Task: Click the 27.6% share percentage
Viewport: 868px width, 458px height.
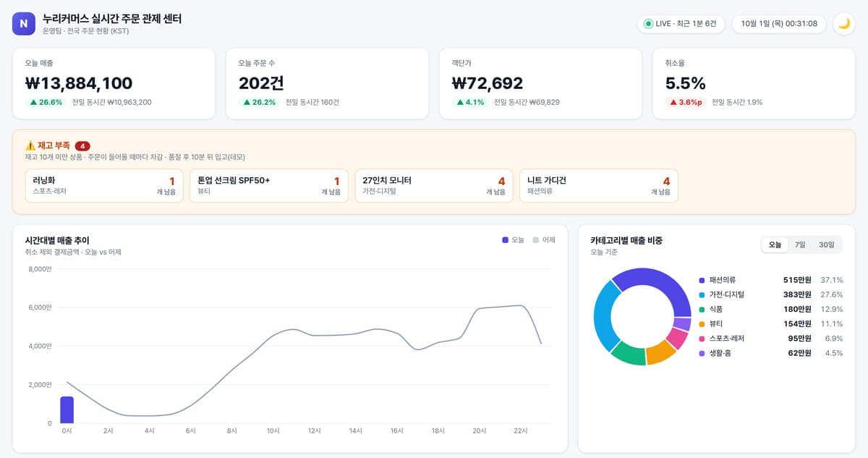Action: [x=832, y=294]
